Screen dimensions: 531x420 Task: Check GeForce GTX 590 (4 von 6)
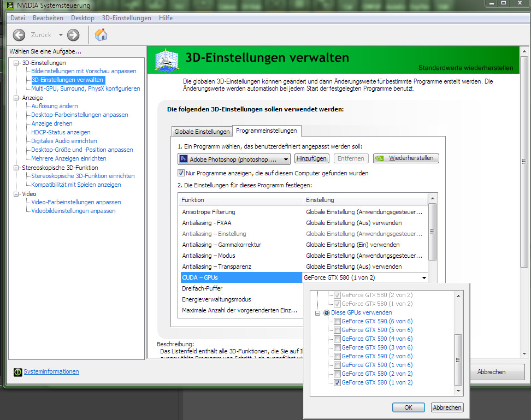click(337, 339)
